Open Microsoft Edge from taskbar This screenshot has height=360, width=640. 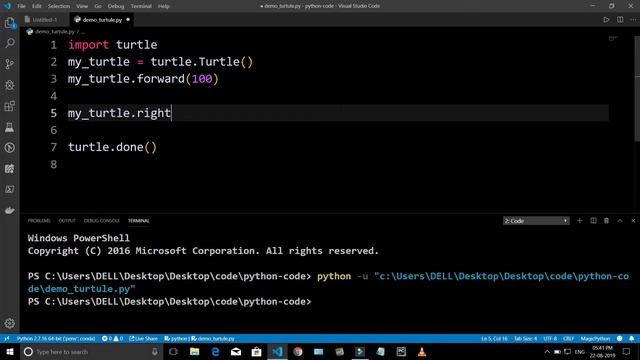215,351
